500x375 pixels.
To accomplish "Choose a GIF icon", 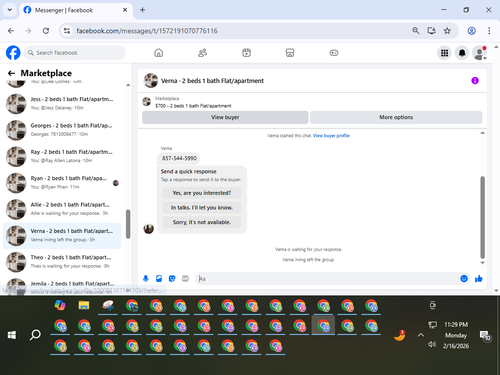I will click(185, 278).
